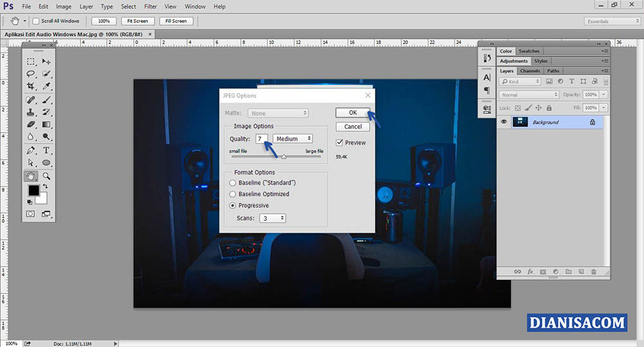Switch to the Swatches tab
The width and height of the screenshot is (644, 347).
click(529, 51)
